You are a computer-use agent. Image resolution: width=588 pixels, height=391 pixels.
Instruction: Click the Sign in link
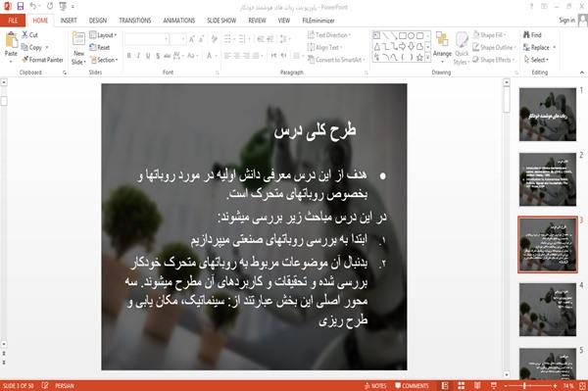point(566,21)
